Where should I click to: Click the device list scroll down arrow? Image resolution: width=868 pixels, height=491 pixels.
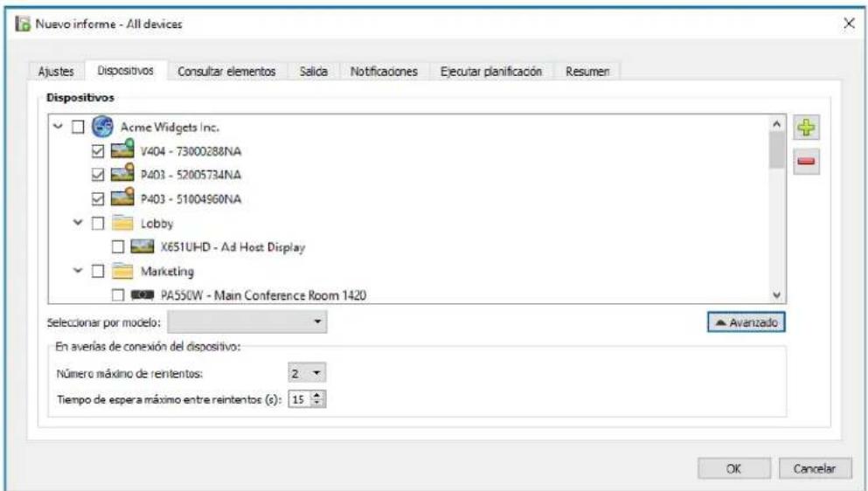pyautogui.click(x=777, y=295)
